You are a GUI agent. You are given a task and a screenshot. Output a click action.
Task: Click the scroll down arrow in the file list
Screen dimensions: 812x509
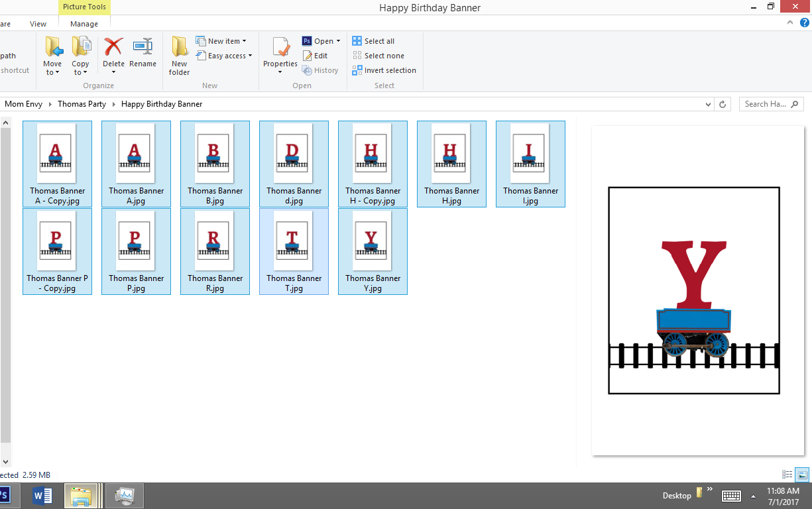tap(5, 461)
